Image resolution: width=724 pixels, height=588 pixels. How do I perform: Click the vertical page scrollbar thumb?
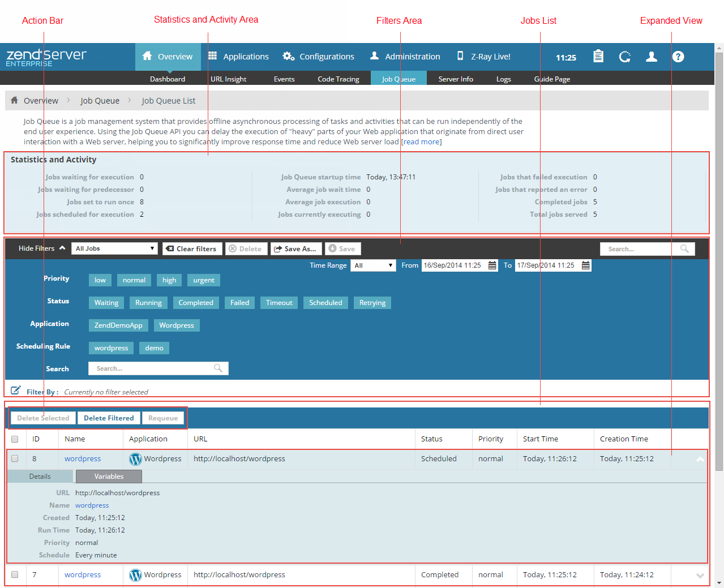[x=719, y=260]
